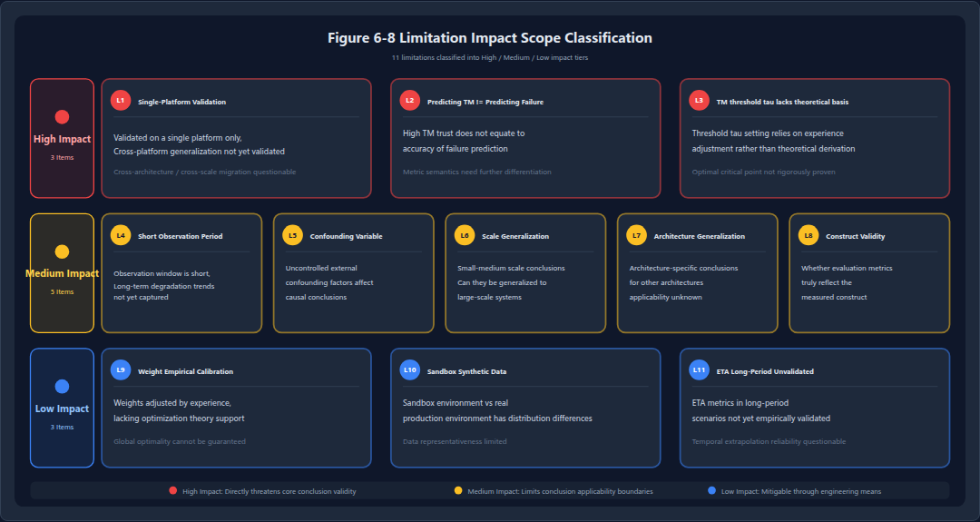Viewport: 980px width, 522px height.
Task: Click the blue L9 badge
Action: click(x=121, y=370)
